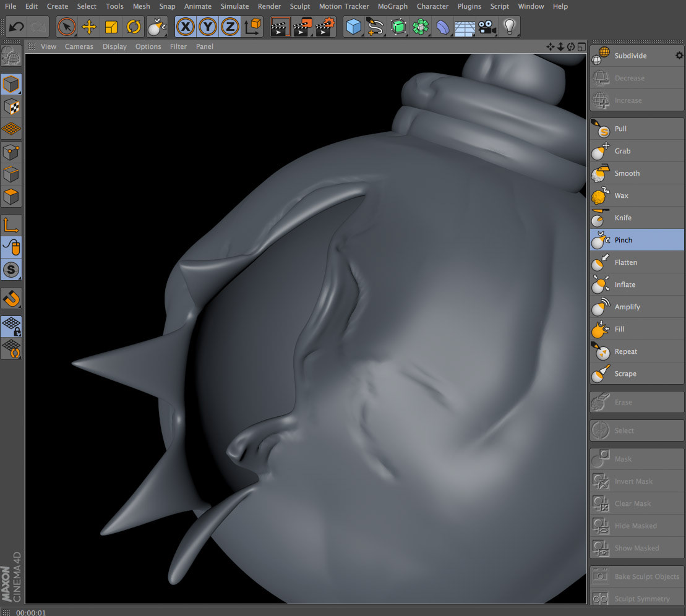Screen dimensions: 686x616
Task: Toggle X axis lock
Action: [x=186, y=27]
